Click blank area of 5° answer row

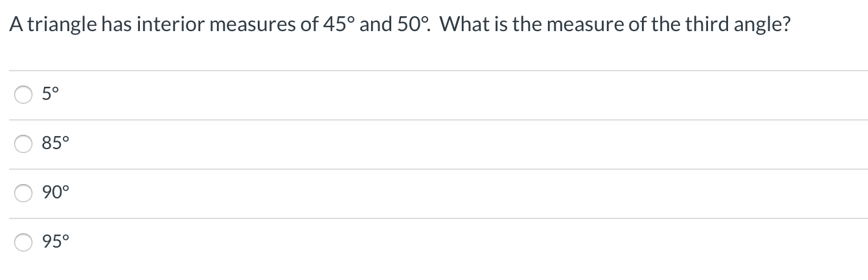tap(453, 95)
